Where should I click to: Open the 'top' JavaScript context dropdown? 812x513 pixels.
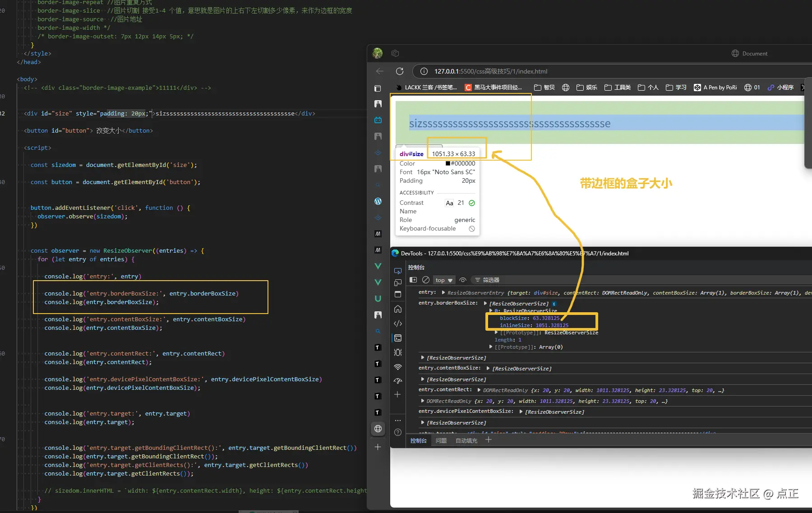coord(443,280)
